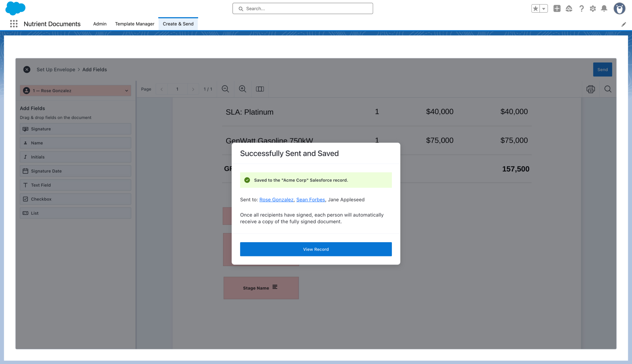Screen dimensions: 632x364
Task: Click the 'SLA: Platinum' line item
Action: (x=250, y=112)
